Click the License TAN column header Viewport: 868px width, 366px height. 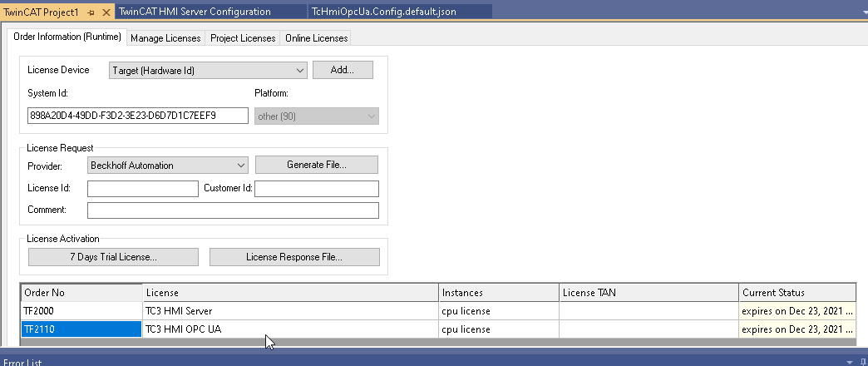(x=649, y=292)
